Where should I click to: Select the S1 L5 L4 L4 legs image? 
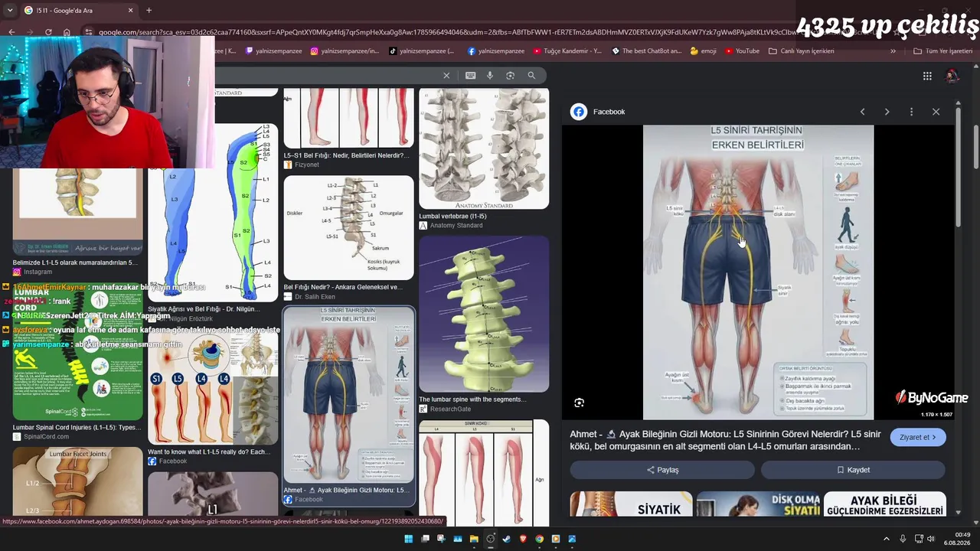coord(213,388)
